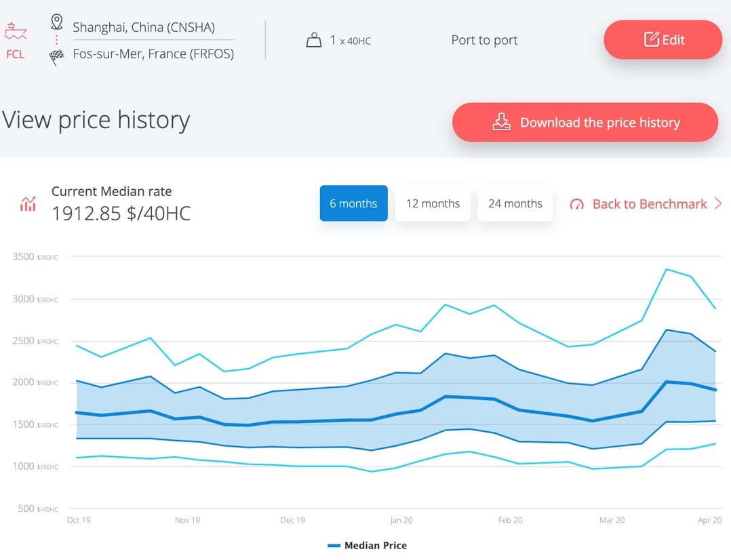This screenshot has height=560, width=731.
Task: Switch to 12 months view
Action: click(433, 203)
